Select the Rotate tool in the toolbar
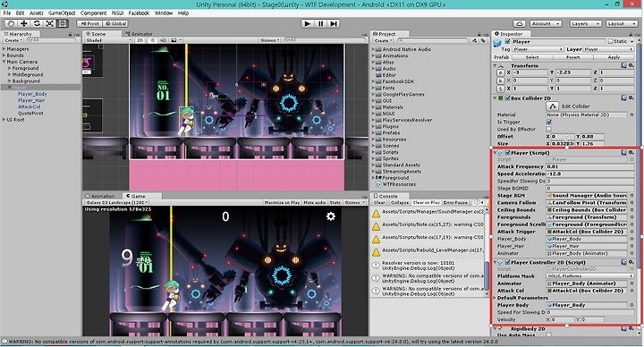The width and height of the screenshot is (644, 347). pos(37,24)
